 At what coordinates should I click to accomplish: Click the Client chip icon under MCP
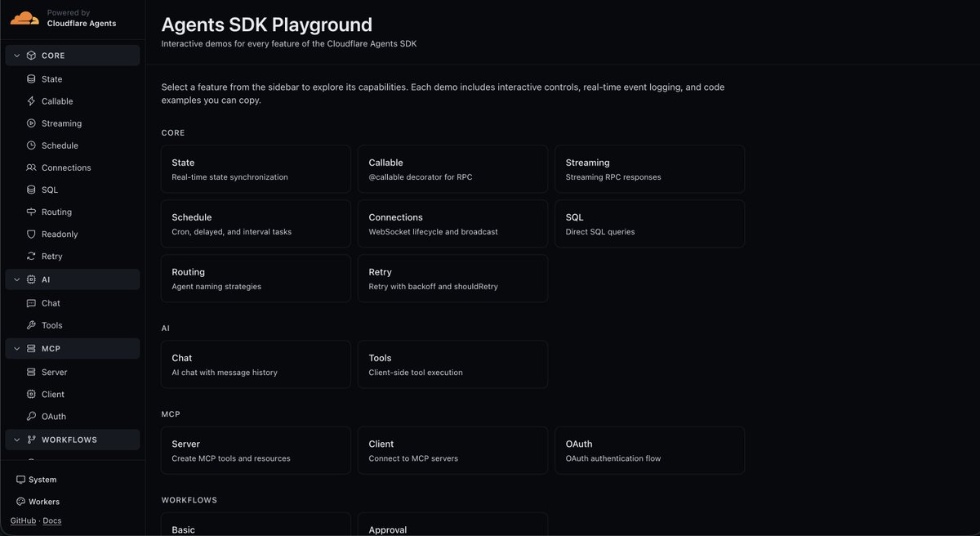[x=31, y=394]
